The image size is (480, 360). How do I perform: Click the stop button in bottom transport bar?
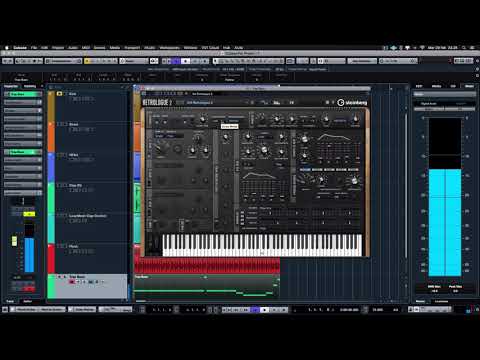264,310
